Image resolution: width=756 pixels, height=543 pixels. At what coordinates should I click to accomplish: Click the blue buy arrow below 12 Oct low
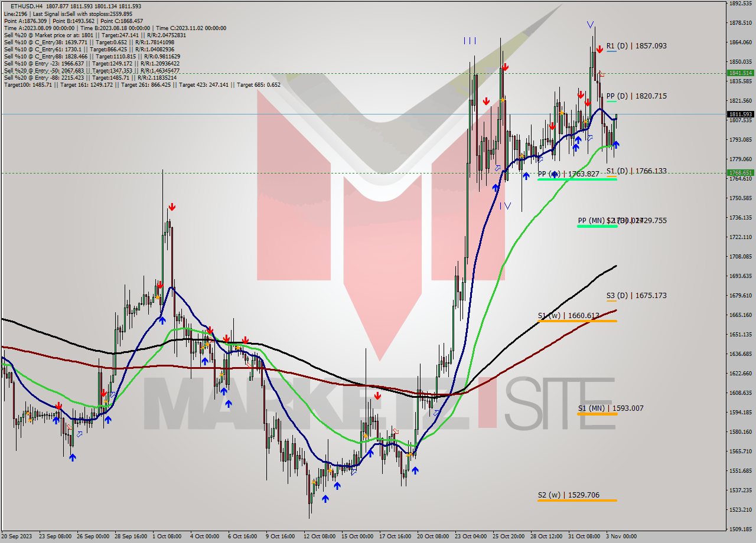325,499
